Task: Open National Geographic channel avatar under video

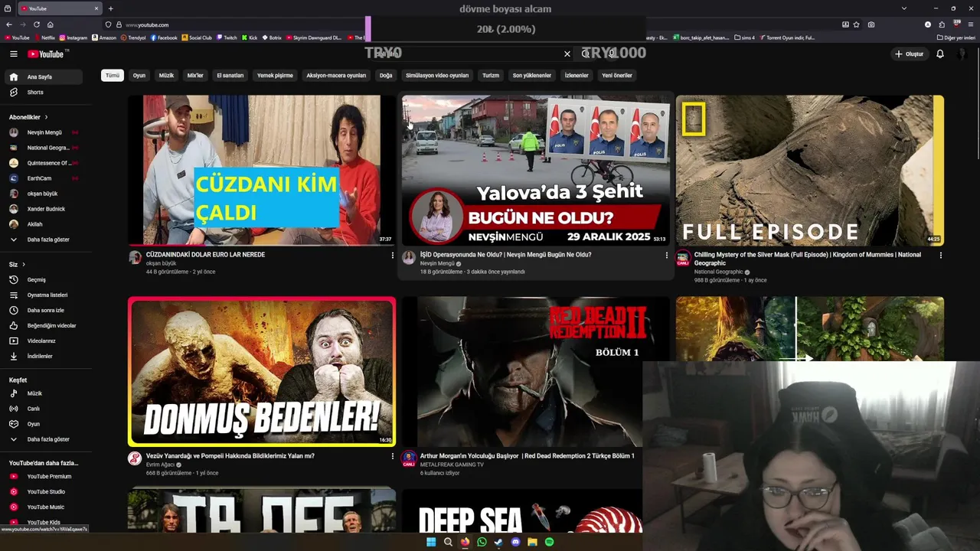Action: (x=683, y=257)
